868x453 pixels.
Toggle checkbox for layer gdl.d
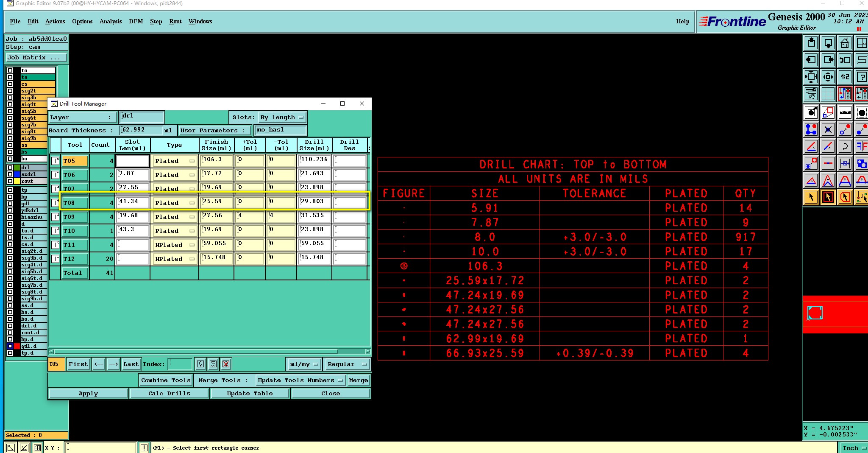point(10,346)
